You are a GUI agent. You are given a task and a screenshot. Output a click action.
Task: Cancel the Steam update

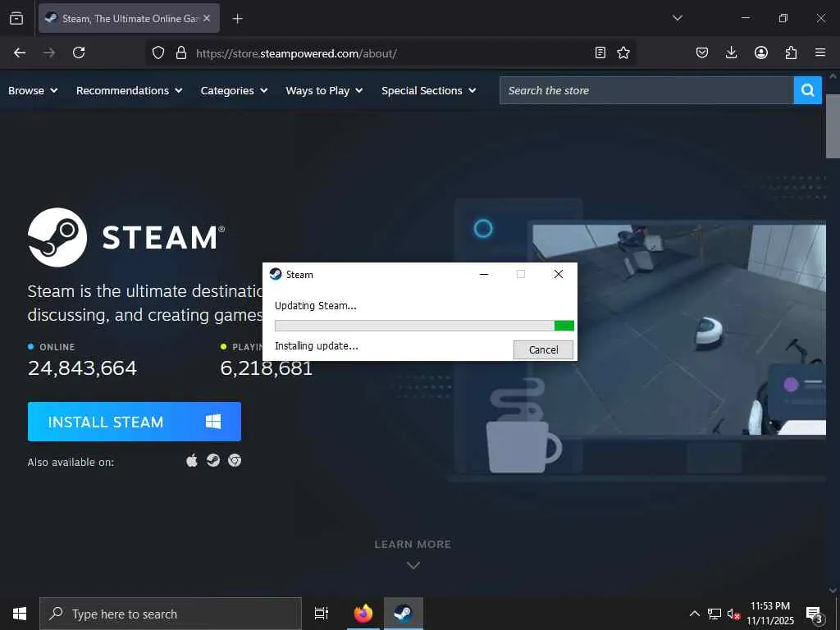coord(543,349)
